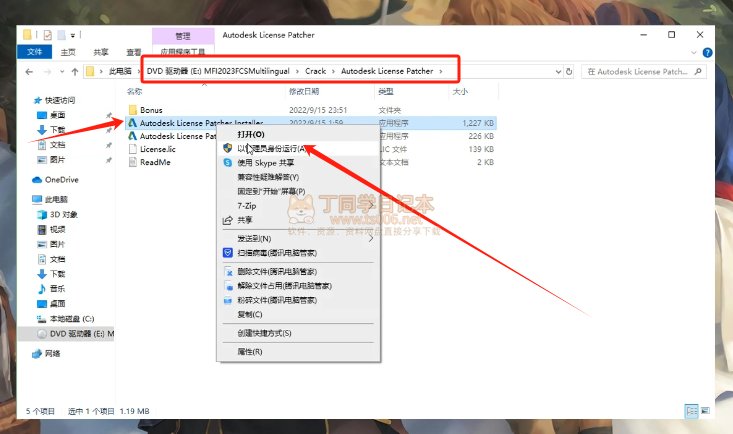Click the refresh button beside address bar
This screenshot has width=733, height=434.
tap(569, 72)
